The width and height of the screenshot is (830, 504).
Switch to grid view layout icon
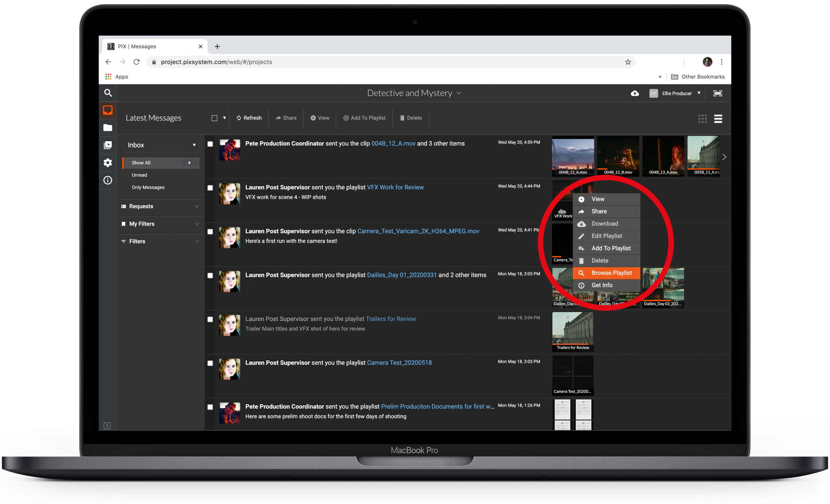tap(702, 118)
